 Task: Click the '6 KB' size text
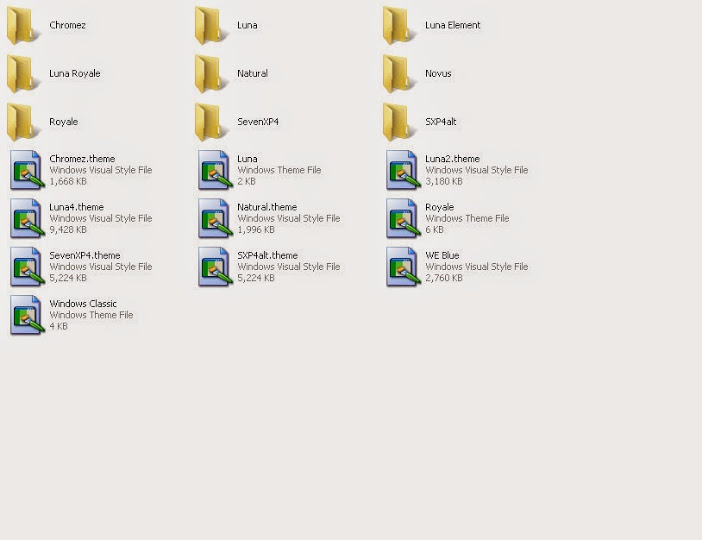point(435,230)
